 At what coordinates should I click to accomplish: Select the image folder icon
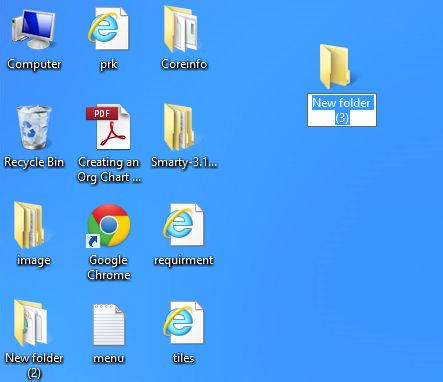30,225
